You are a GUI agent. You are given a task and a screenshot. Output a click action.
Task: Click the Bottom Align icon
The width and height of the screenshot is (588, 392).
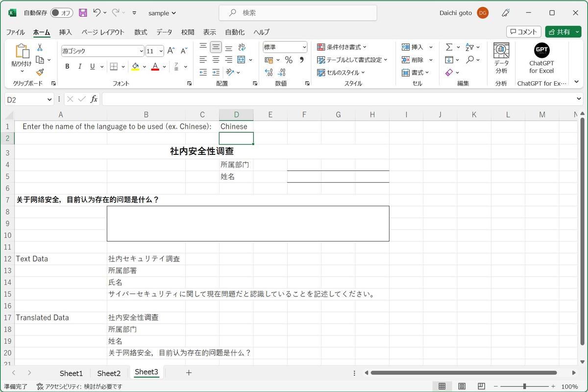tap(228, 47)
